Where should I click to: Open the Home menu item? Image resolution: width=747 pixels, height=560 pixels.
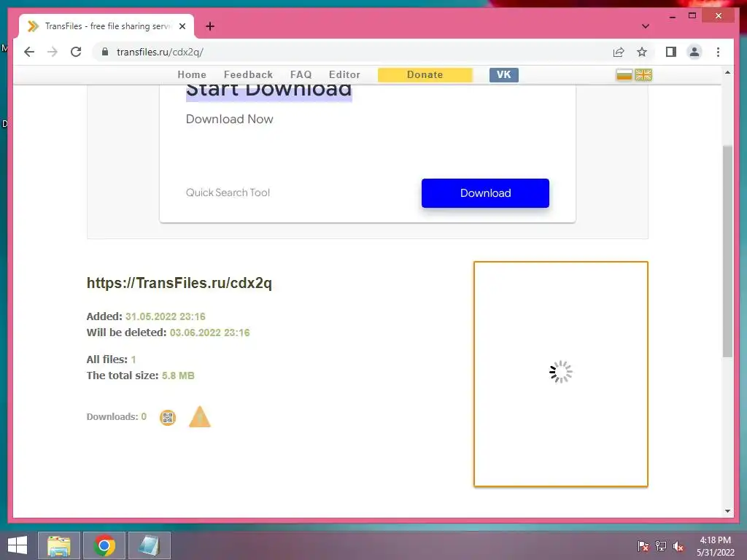coord(192,75)
